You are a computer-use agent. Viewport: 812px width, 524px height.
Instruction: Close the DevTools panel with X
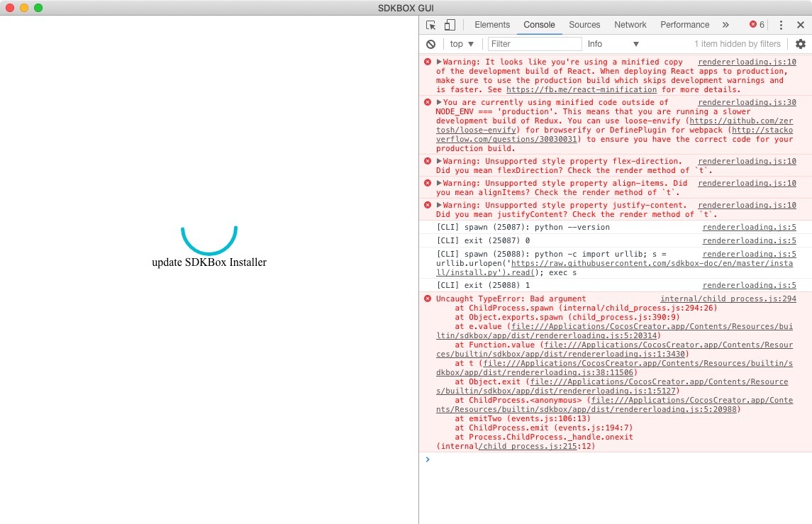[801, 25]
